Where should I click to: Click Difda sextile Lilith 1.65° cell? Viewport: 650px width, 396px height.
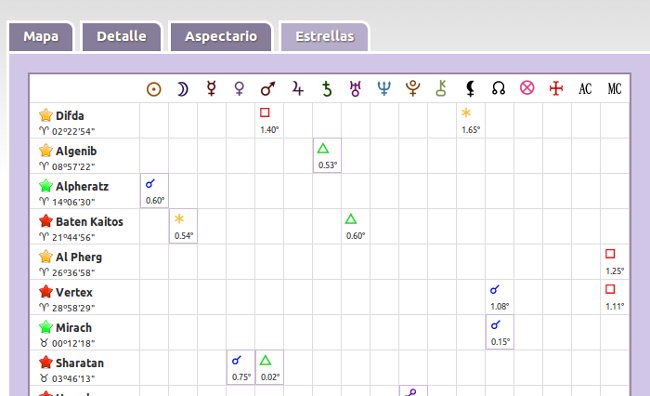tap(471, 121)
